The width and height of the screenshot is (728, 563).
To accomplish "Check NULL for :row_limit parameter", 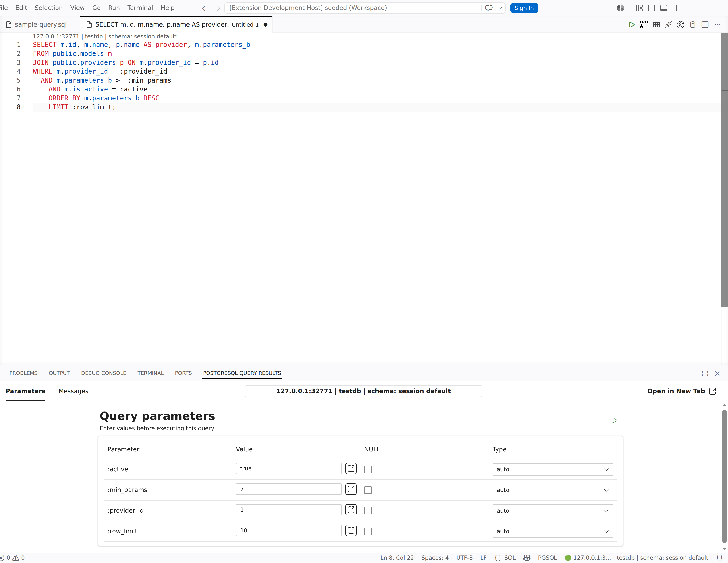I will click(x=368, y=531).
